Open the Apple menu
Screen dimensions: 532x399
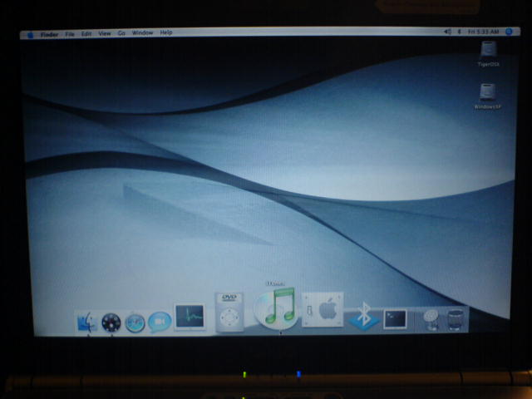(x=30, y=35)
